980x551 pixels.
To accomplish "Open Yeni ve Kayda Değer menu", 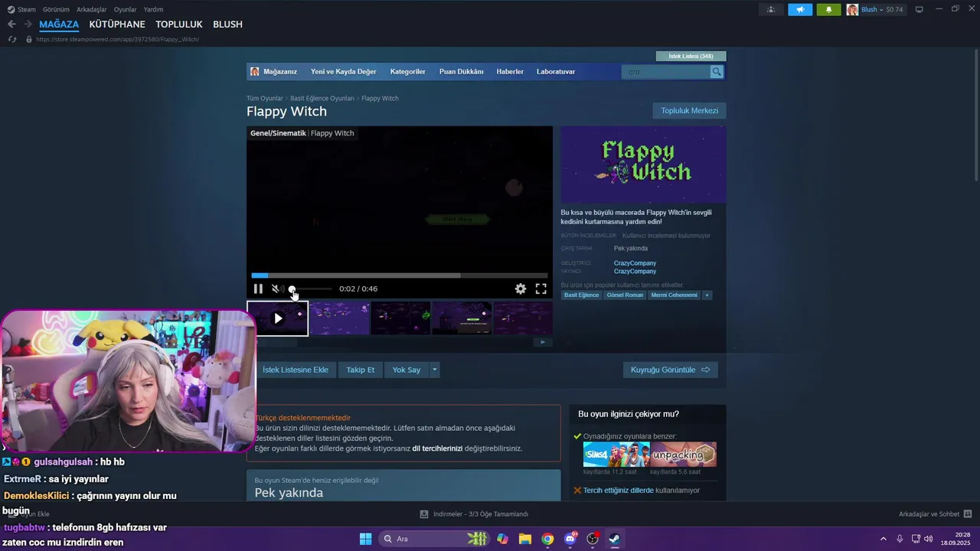I will click(344, 71).
